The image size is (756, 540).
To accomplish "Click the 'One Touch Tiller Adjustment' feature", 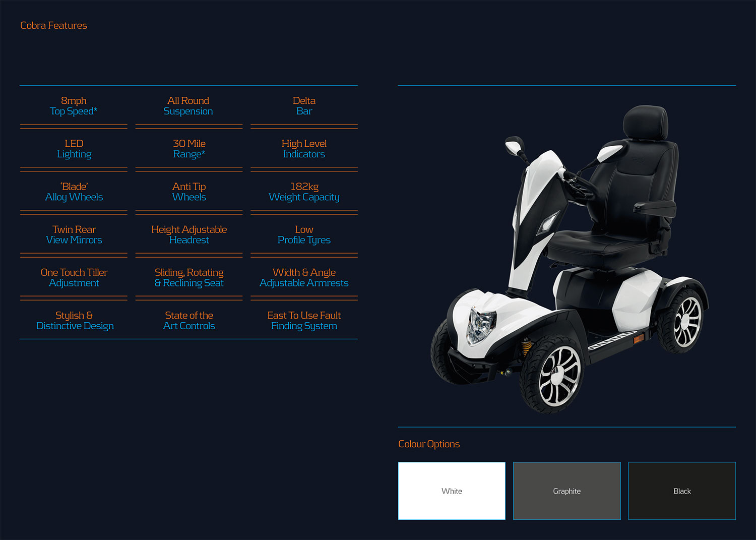I will pyautogui.click(x=74, y=277).
